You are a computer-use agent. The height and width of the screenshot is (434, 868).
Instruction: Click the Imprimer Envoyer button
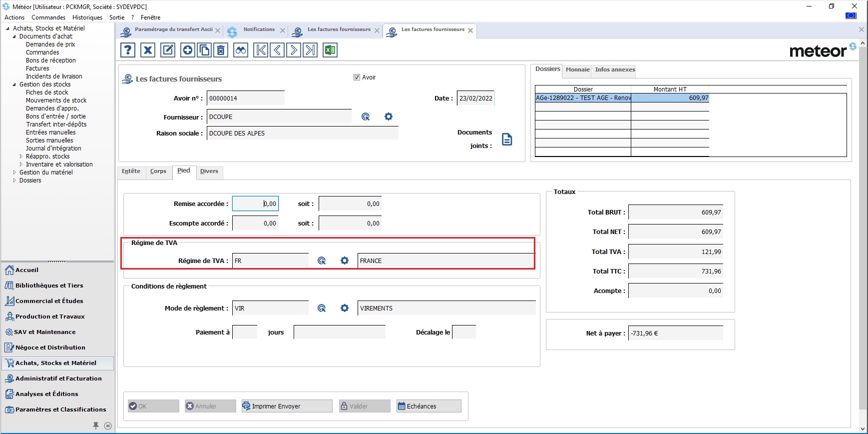(287, 406)
